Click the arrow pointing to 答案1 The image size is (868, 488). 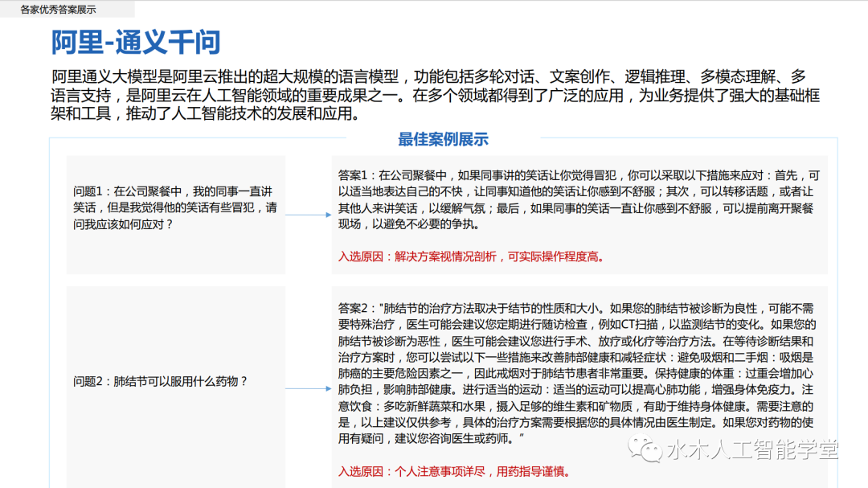click(x=308, y=215)
